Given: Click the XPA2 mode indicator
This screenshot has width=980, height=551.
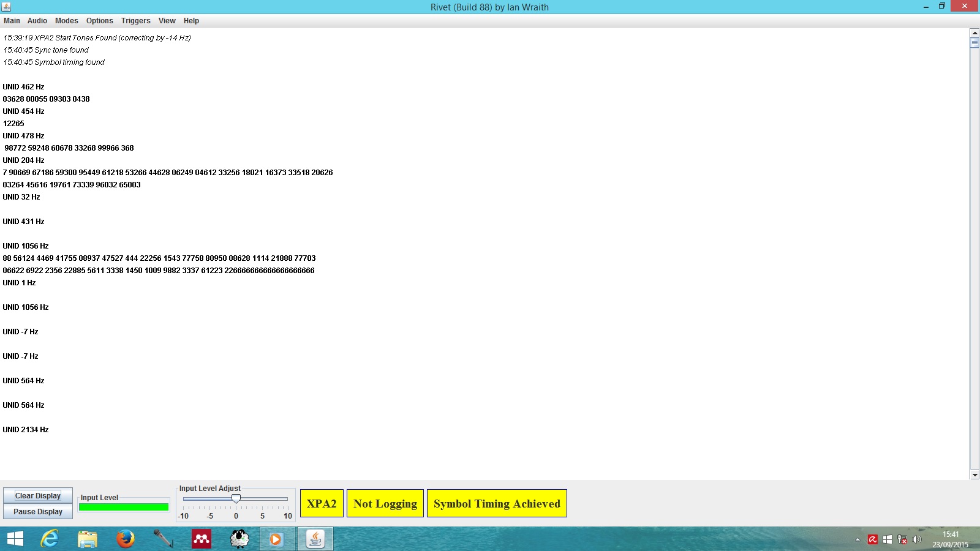Looking at the screenshot, I should [322, 503].
